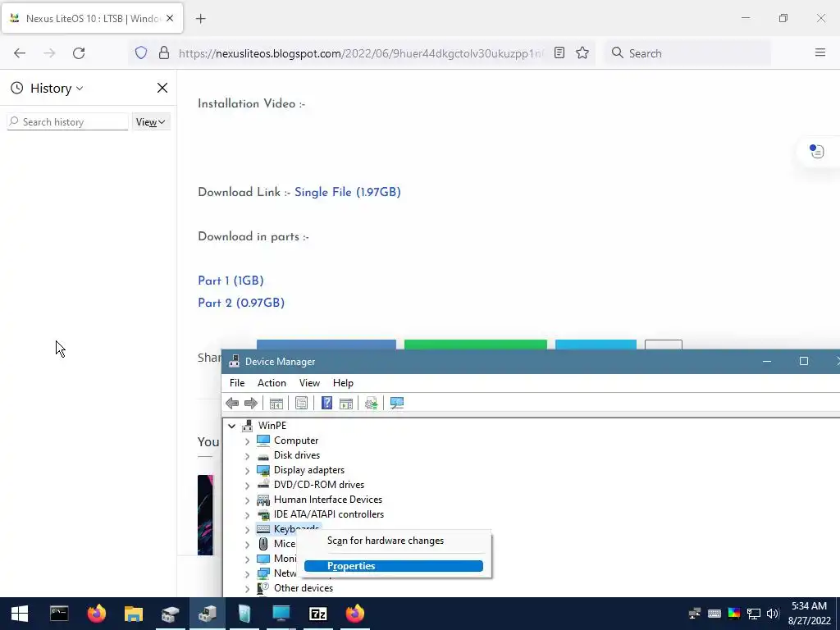Screen dimensions: 840x630
Task: Choose Scan for hardware changes
Action: [393, 541]
